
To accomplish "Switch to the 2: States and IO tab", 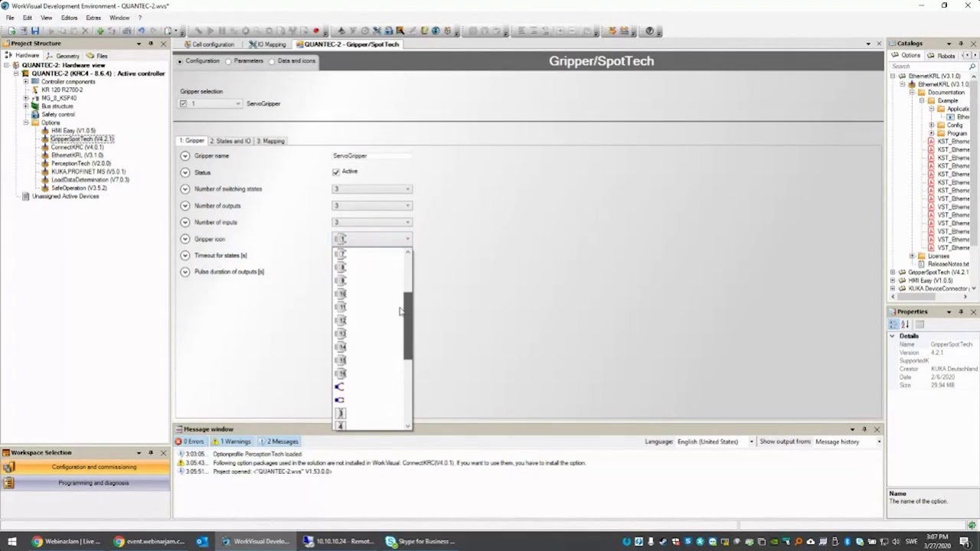I will (230, 141).
